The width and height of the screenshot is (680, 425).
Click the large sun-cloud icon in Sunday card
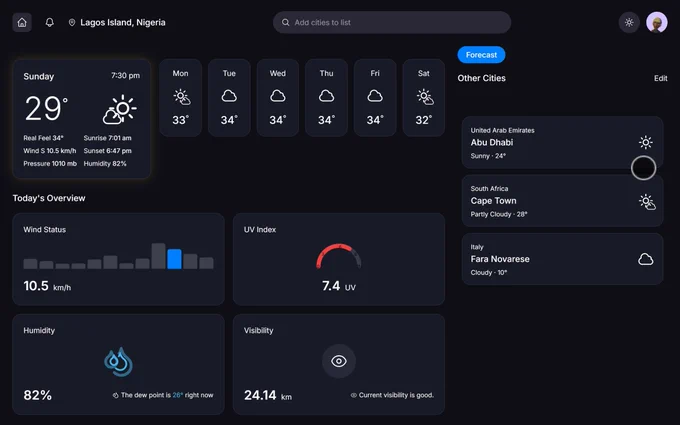[120, 109]
